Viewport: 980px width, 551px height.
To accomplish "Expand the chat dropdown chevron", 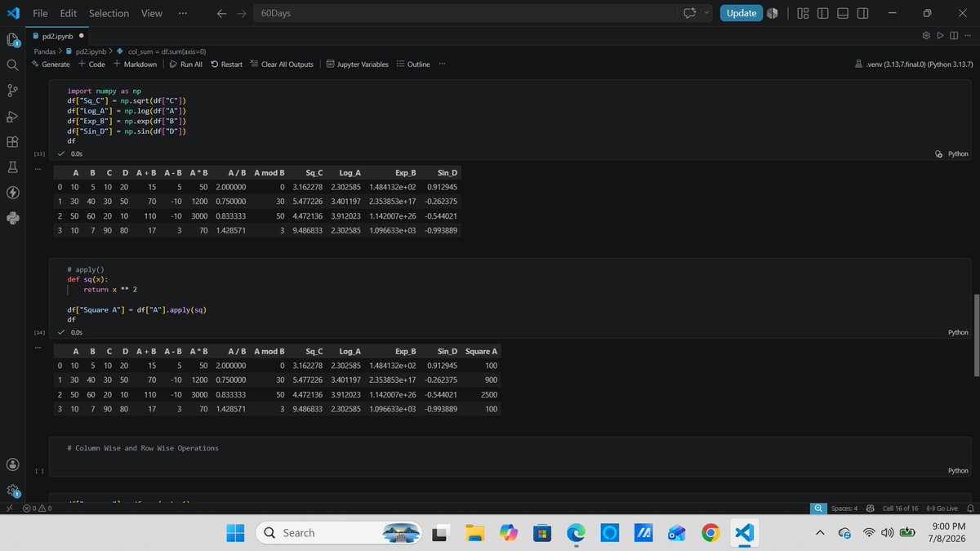I will pyautogui.click(x=706, y=13).
